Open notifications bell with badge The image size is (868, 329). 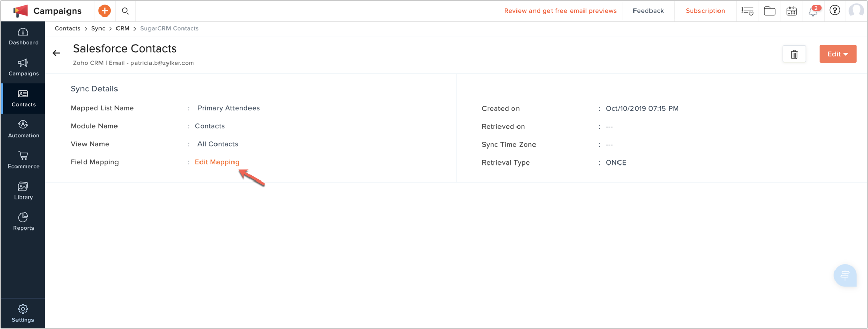pyautogui.click(x=813, y=11)
